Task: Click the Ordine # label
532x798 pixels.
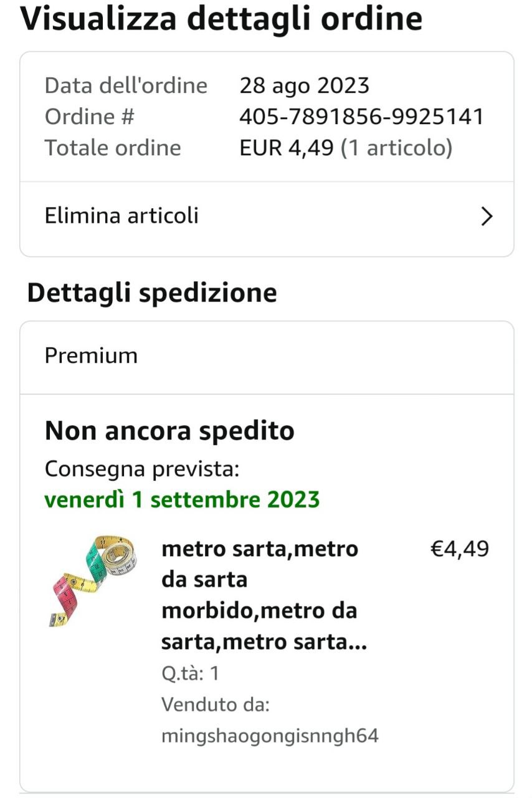Action: (90, 117)
